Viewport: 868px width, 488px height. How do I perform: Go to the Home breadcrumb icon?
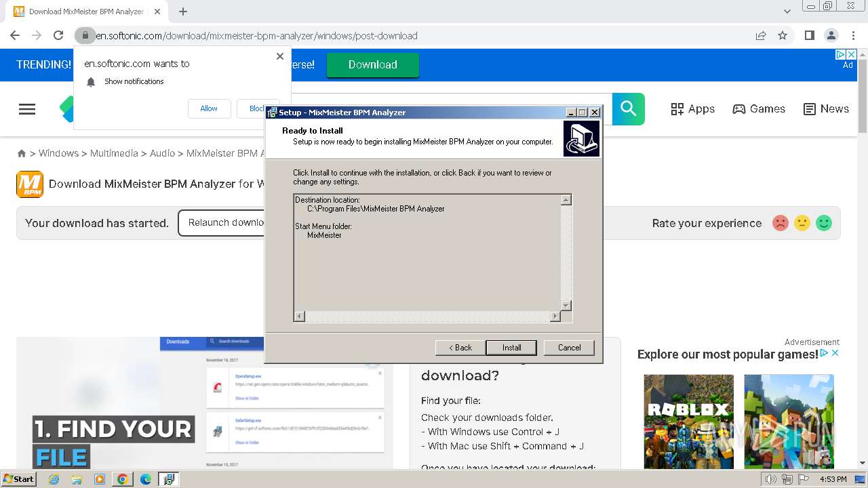pyautogui.click(x=22, y=154)
